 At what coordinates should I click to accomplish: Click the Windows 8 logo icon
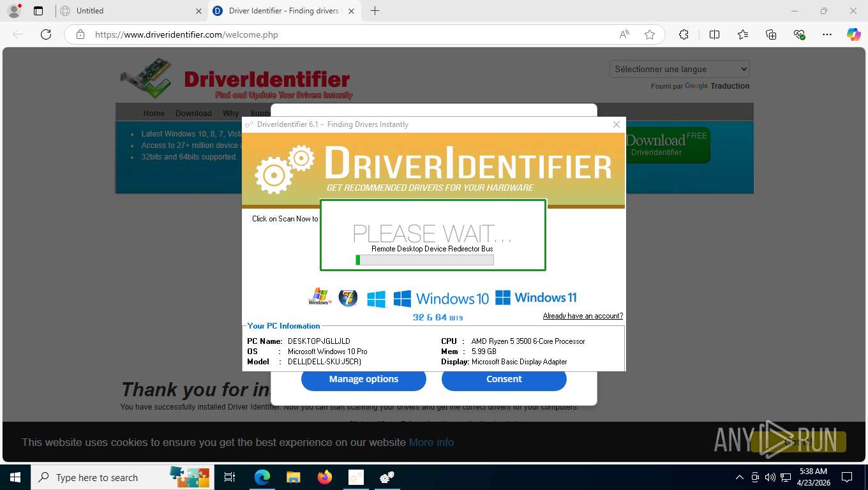pyautogui.click(x=377, y=299)
